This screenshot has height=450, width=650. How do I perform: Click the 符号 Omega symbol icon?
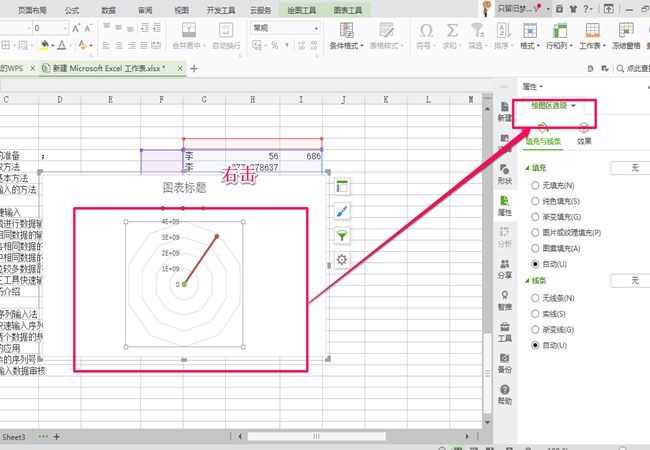pyautogui.click(x=426, y=30)
